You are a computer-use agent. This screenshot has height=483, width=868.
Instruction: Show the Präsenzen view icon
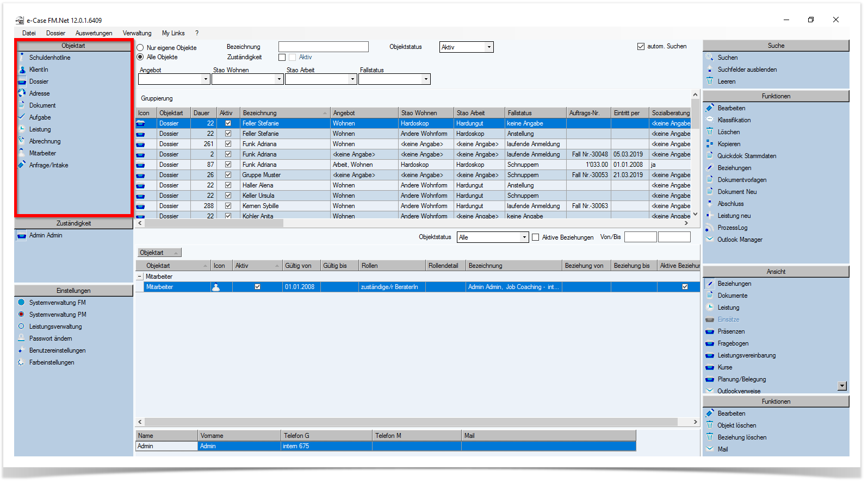710,331
